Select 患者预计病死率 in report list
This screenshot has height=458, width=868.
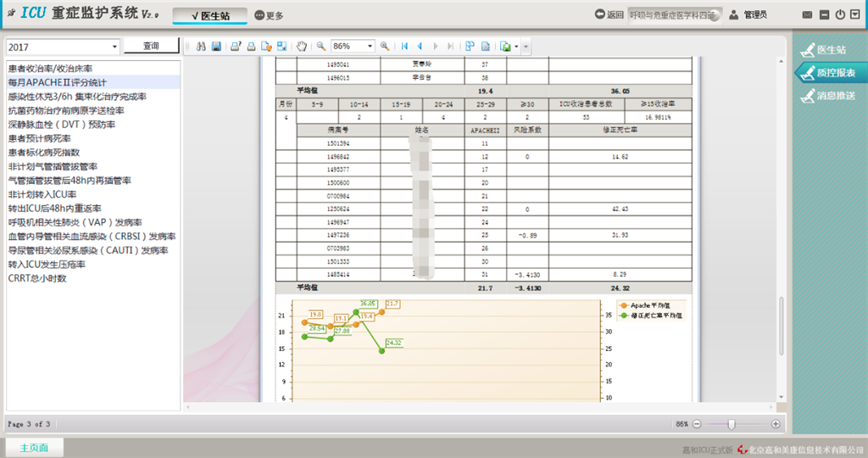pos(40,138)
